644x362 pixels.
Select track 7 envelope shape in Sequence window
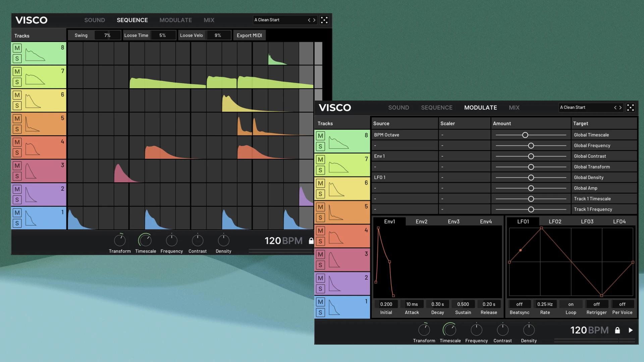coord(35,78)
